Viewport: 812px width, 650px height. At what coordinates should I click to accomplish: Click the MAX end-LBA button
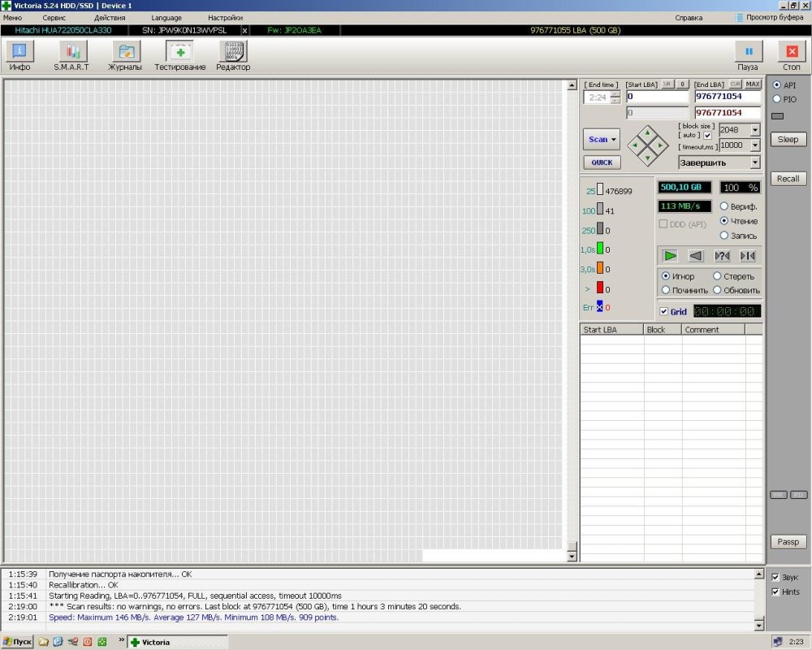tap(754, 84)
